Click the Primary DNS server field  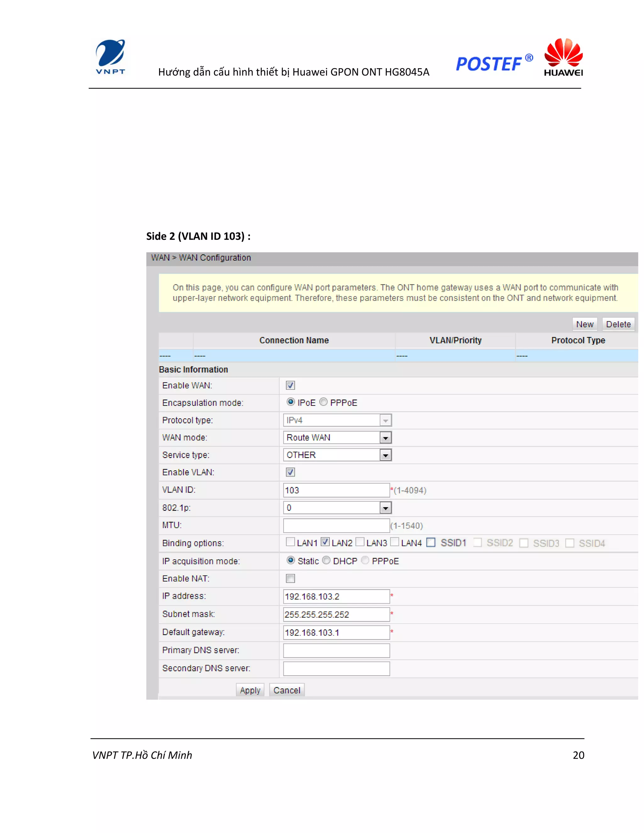click(x=336, y=651)
